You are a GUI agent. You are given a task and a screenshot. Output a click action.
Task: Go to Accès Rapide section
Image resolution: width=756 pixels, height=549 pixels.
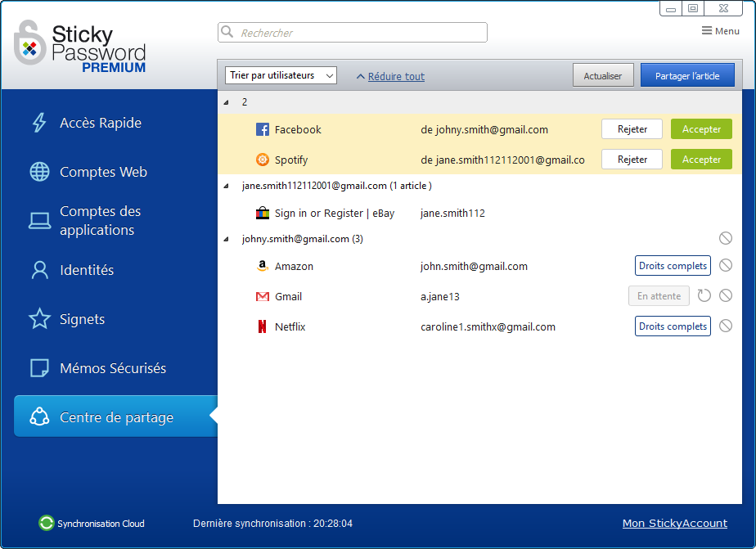(x=101, y=123)
